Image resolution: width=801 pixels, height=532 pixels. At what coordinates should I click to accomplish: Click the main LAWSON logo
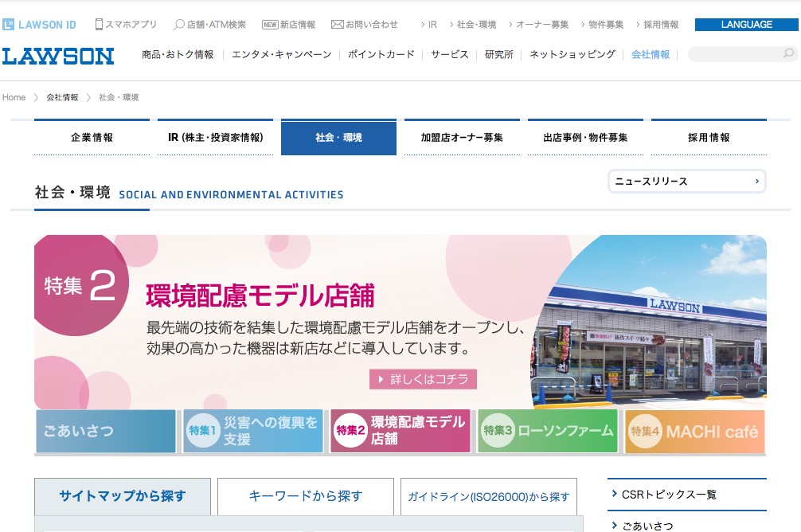[58, 56]
